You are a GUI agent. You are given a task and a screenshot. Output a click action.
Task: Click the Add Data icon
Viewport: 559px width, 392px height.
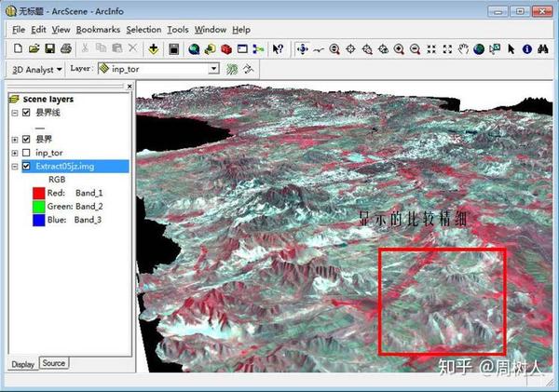tap(154, 48)
